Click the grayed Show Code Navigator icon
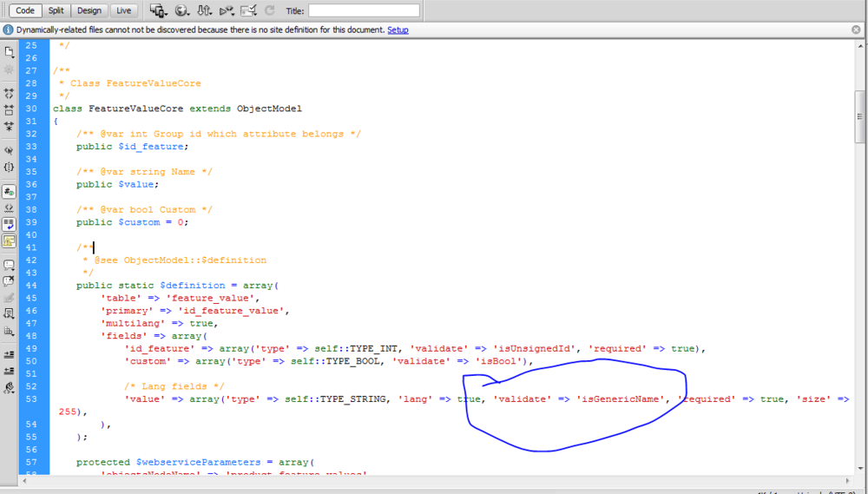 tap(9, 69)
